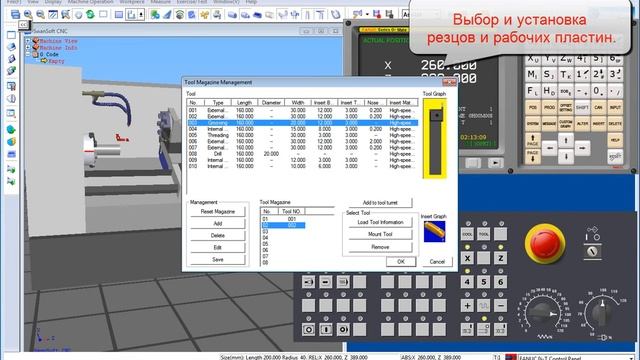Expand the Machine Info tree node

coord(28,47)
